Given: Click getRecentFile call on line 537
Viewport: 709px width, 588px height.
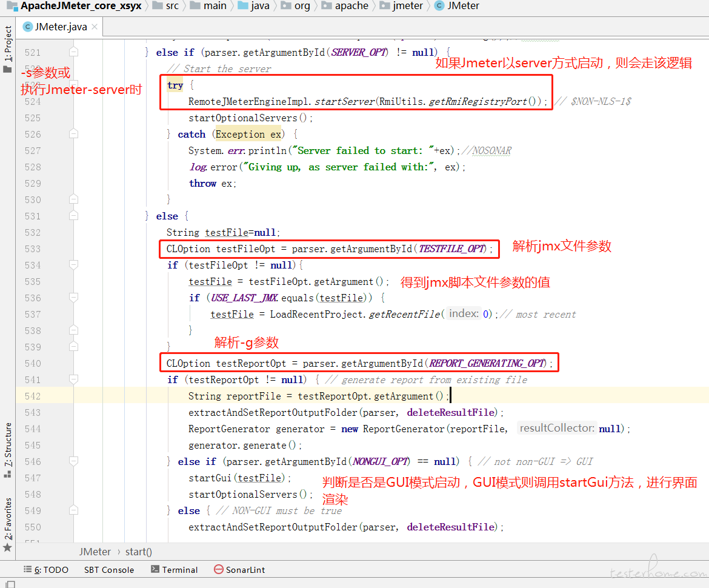Looking at the screenshot, I should (x=404, y=314).
